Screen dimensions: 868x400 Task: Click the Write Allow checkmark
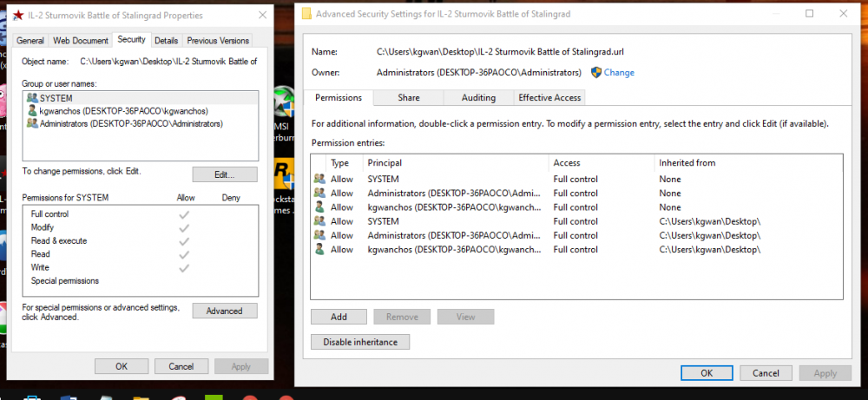[x=184, y=268]
